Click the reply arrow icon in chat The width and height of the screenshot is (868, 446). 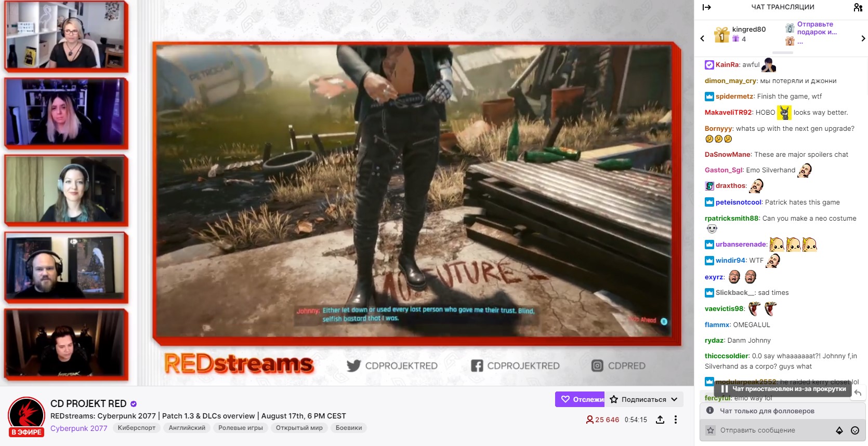pos(858,393)
